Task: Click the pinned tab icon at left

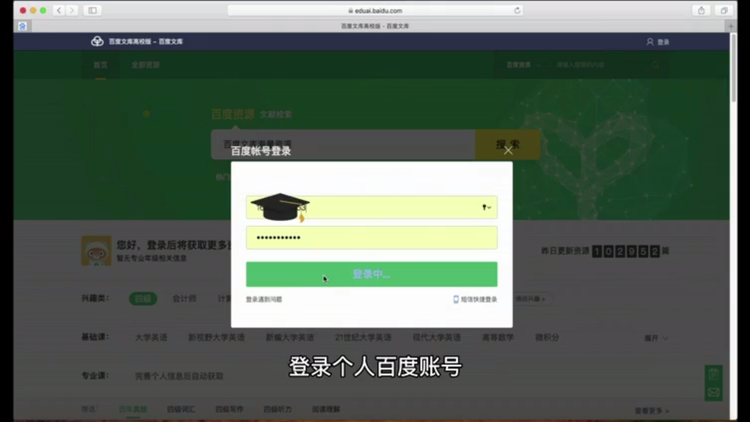Action: coord(22,26)
